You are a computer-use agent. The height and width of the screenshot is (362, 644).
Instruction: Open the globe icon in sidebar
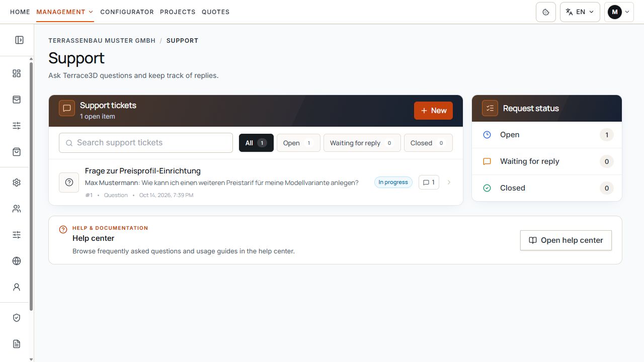pos(17,261)
